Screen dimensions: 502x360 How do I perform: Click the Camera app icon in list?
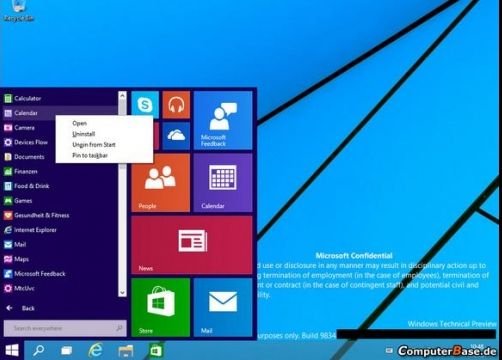(x=8, y=128)
